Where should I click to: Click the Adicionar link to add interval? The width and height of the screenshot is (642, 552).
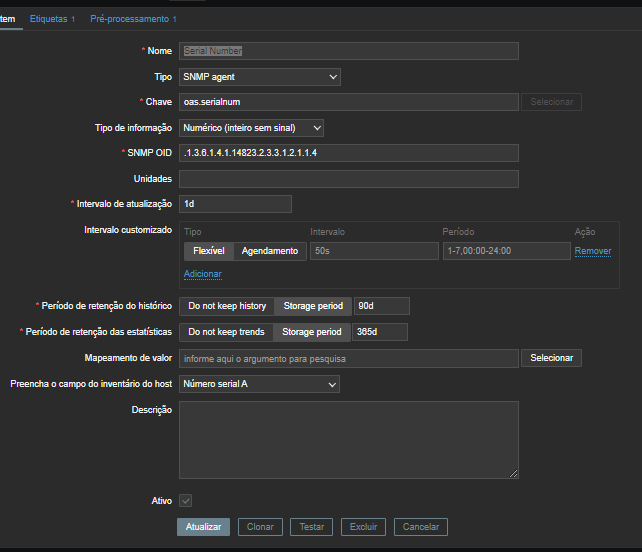pyautogui.click(x=202, y=274)
